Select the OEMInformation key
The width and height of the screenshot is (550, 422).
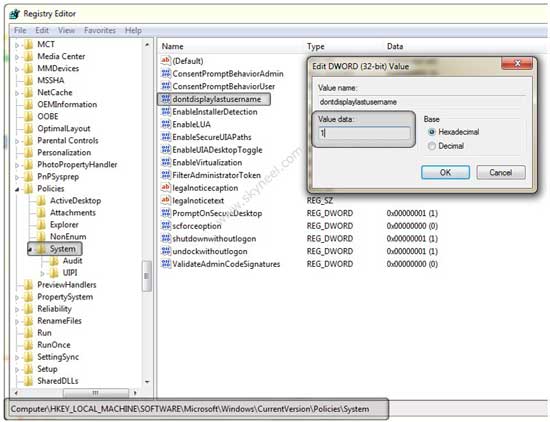67,105
